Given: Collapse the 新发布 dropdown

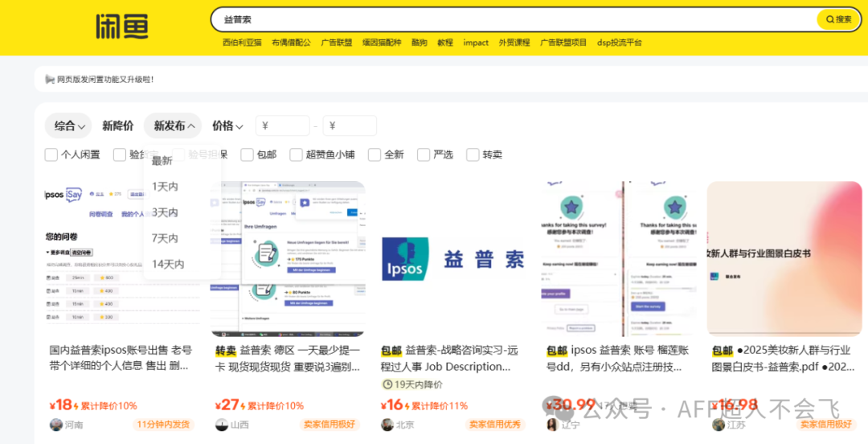Looking at the screenshot, I should click(174, 125).
